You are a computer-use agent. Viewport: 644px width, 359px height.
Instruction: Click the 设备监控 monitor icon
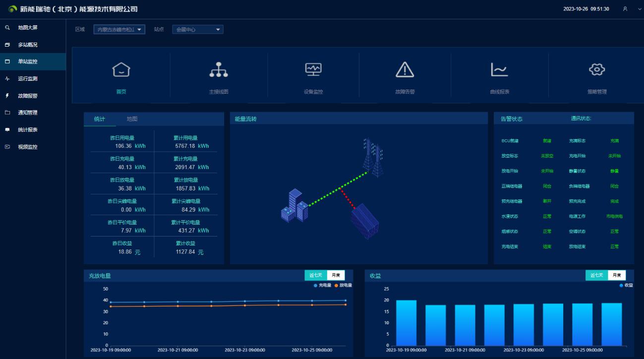[313, 70]
